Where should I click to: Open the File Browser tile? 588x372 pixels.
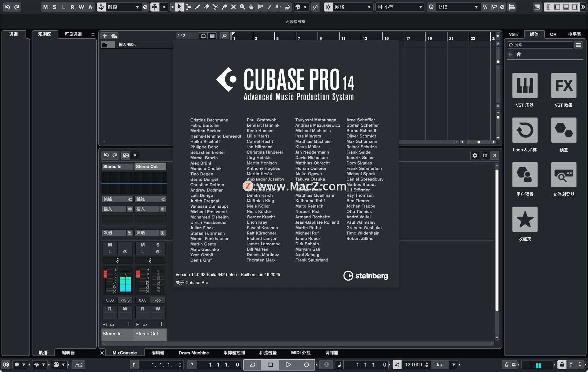click(564, 175)
